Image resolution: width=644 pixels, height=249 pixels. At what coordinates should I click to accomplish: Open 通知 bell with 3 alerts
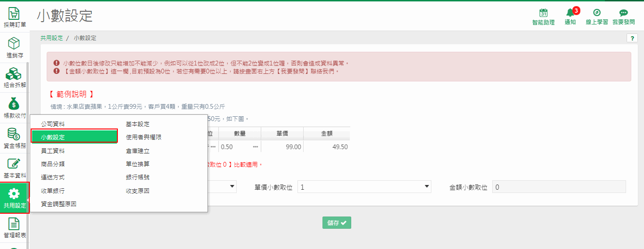[x=570, y=16]
